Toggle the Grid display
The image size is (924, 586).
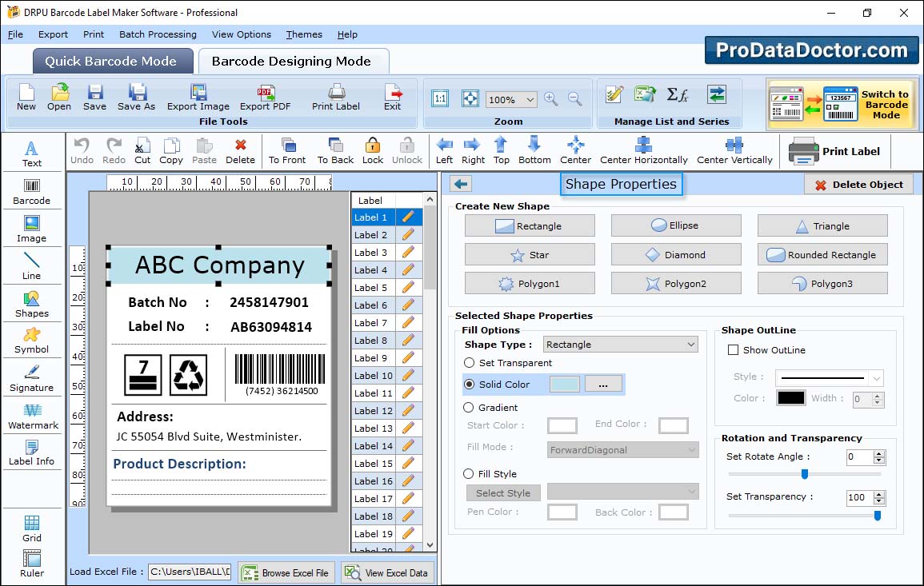pyautogui.click(x=31, y=528)
